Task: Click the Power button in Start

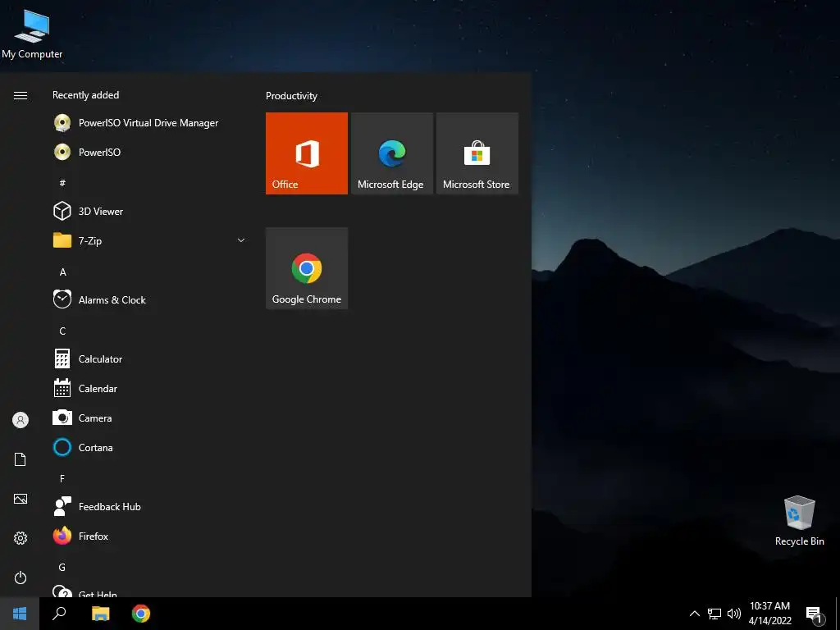Action: pos(21,577)
